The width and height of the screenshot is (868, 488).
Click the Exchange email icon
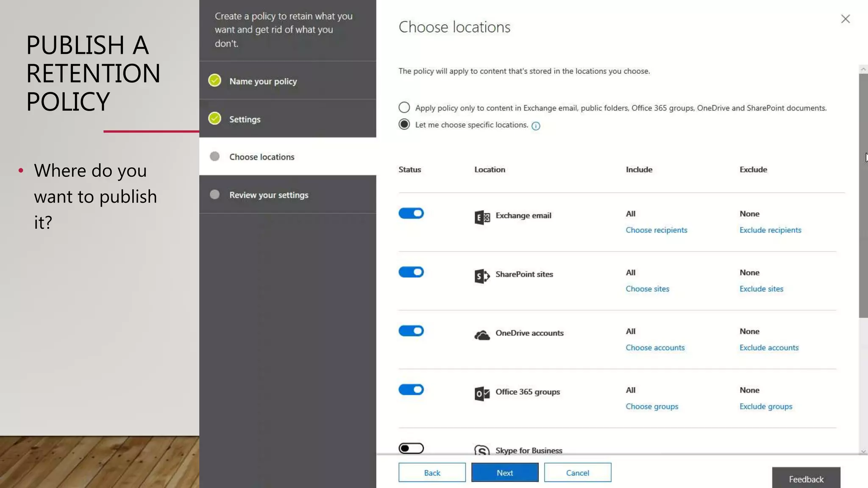[x=482, y=217]
